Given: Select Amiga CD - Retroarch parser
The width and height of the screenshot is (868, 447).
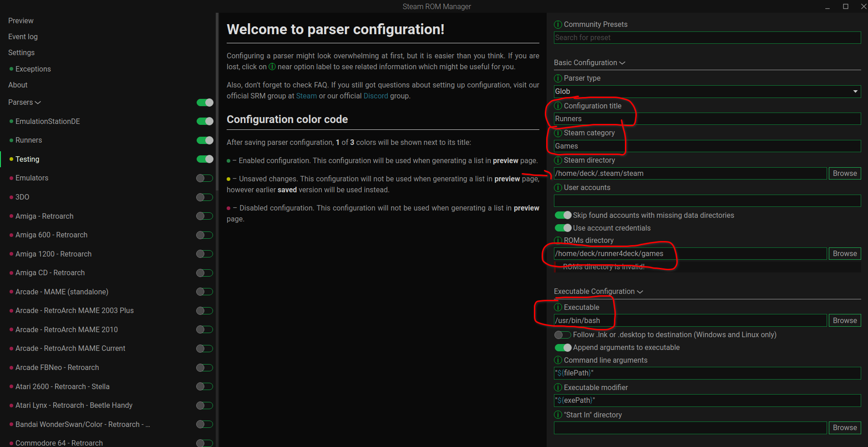Looking at the screenshot, I should pyautogui.click(x=50, y=273).
